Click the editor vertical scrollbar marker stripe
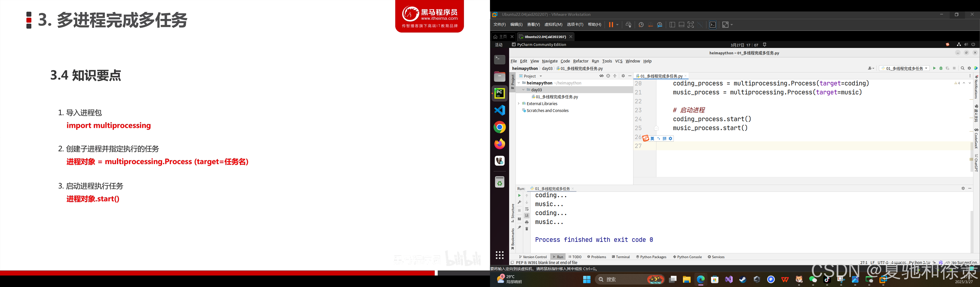Image resolution: width=980 pixels, height=287 pixels. point(971,159)
